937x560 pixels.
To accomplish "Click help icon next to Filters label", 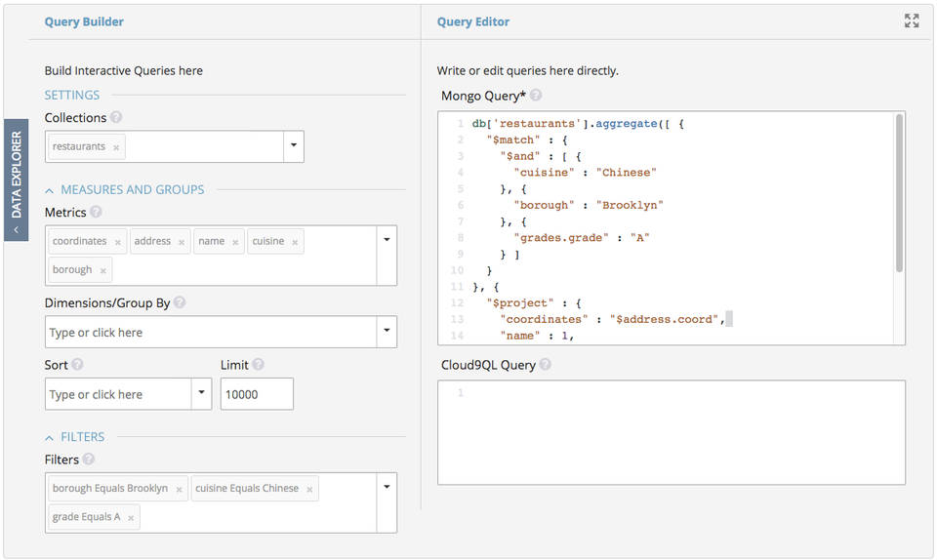I will tap(89, 460).
